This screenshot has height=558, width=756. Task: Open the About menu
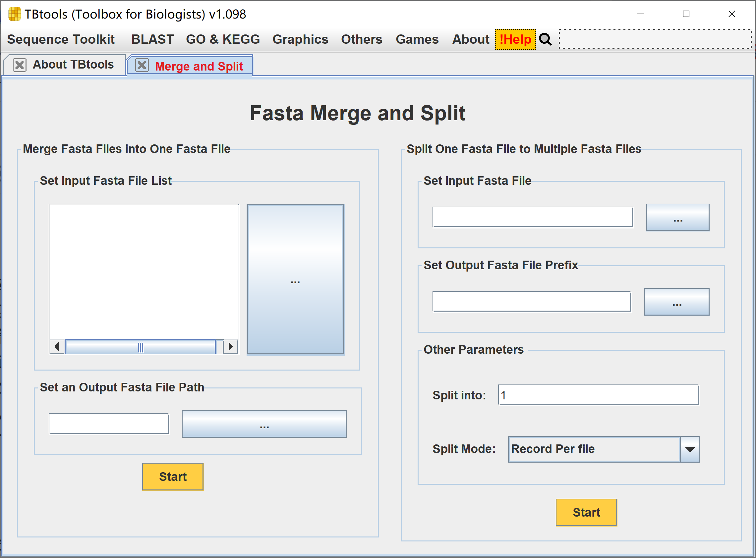tap(471, 39)
